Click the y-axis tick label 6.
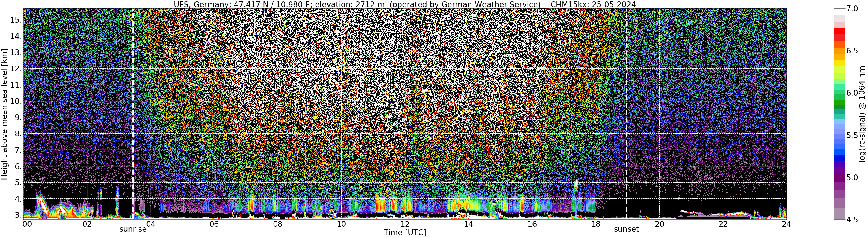 tap(18, 166)
